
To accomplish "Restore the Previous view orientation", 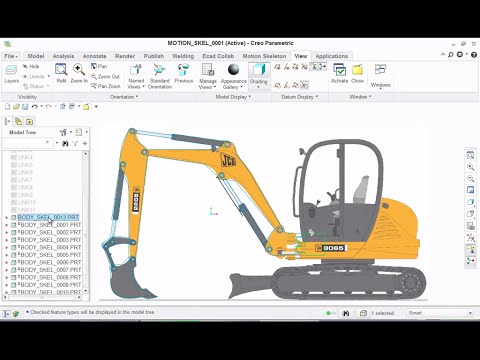I will pyautogui.click(x=184, y=74).
